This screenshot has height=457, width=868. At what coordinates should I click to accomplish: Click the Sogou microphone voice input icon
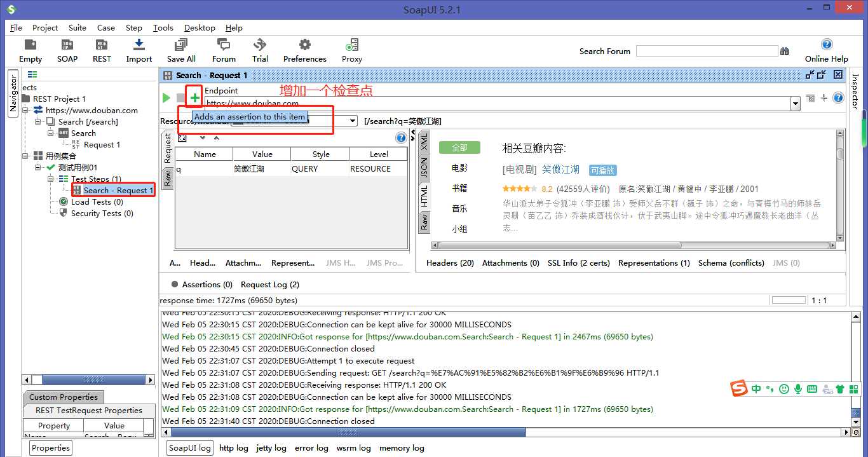point(798,388)
